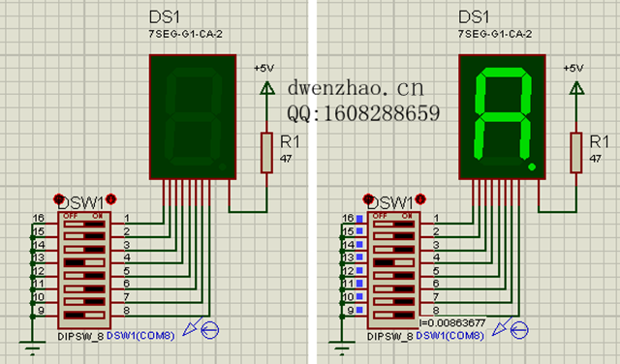
Task: Toggle switch 2 on right DSW1
Action: (394, 236)
